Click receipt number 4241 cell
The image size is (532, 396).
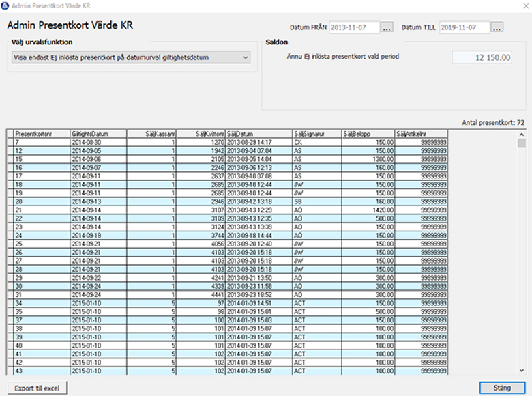coord(201,278)
